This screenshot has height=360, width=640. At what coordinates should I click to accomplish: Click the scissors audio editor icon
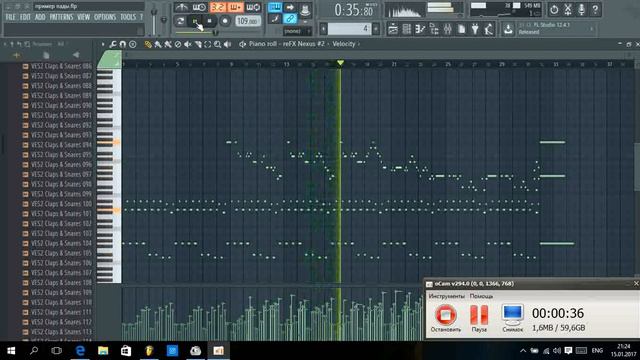point(568,9)
